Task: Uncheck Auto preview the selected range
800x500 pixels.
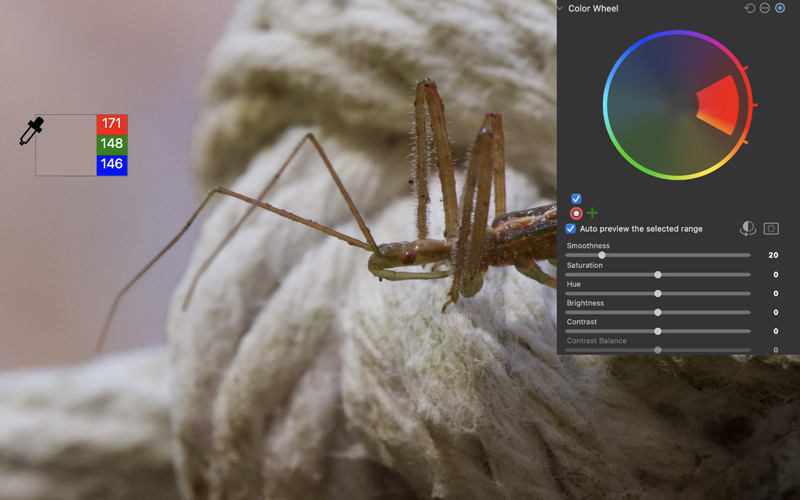Action: [x=571, y=229]
